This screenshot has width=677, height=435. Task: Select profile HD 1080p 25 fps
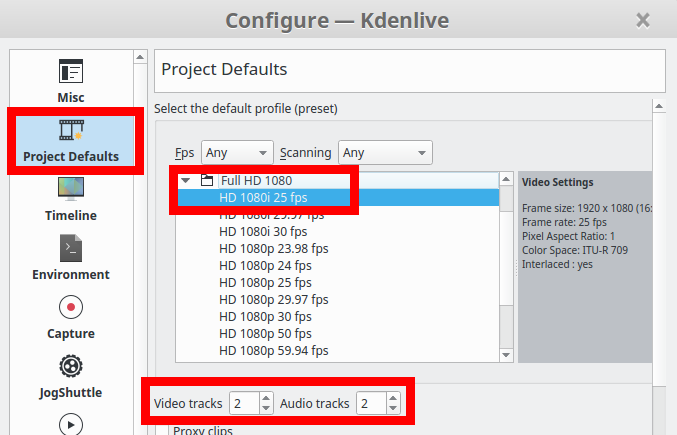point(265,283)
